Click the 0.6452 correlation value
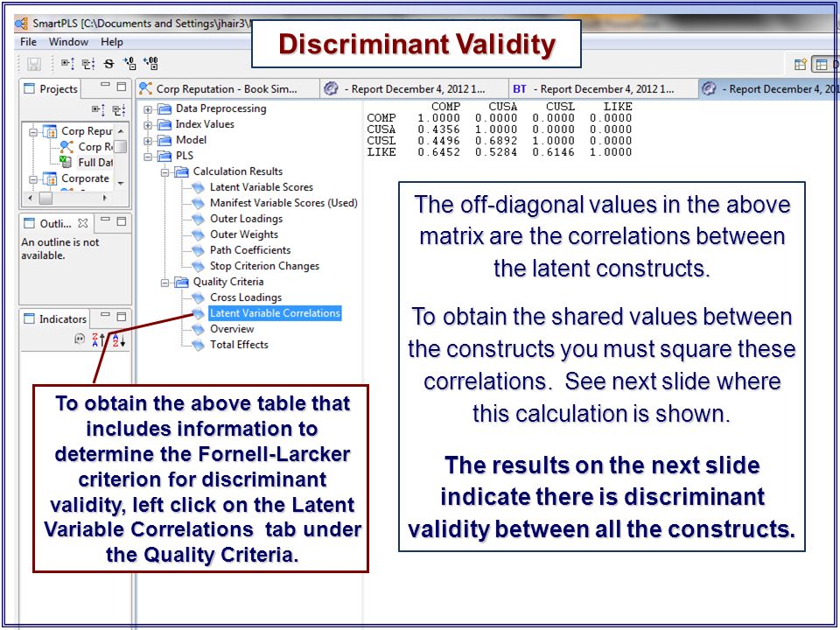 coord(438,152)
